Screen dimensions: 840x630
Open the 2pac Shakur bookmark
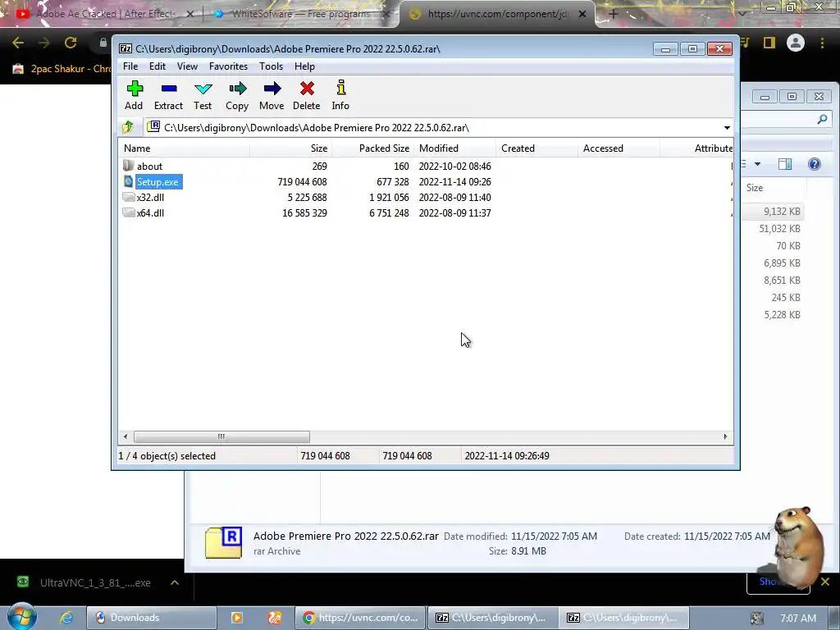click(x=62, y=69)
